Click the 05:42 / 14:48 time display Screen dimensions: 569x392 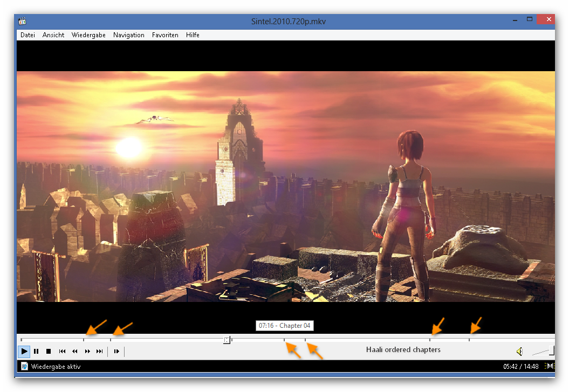pos(521,367)
